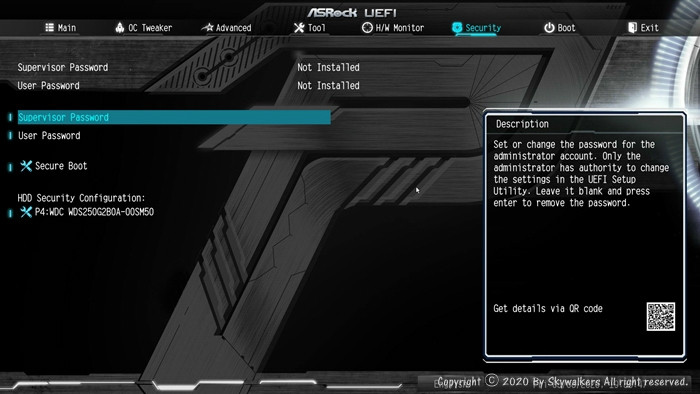
Task: Click the ASRock UEFI logo
Action: click(351, 12)
